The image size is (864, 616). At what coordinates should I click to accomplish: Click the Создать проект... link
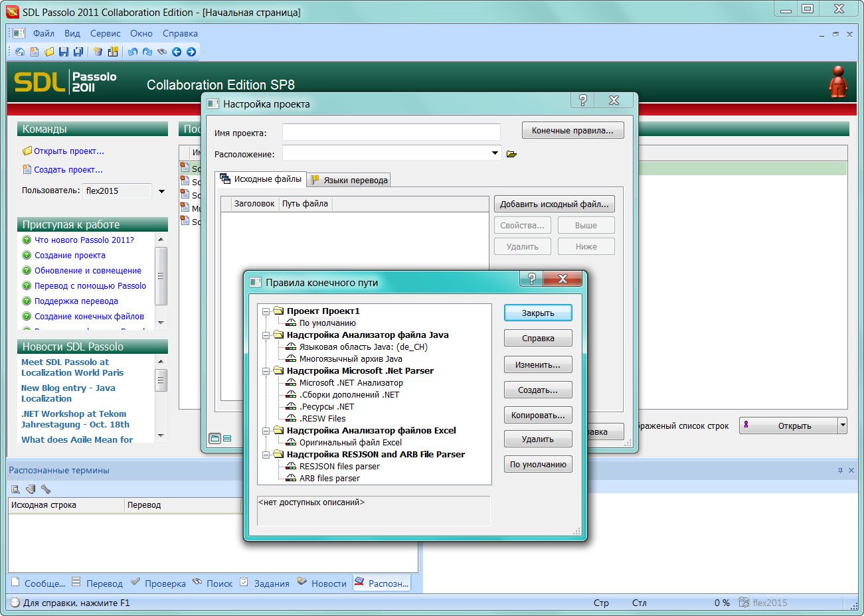coord(68,169)
